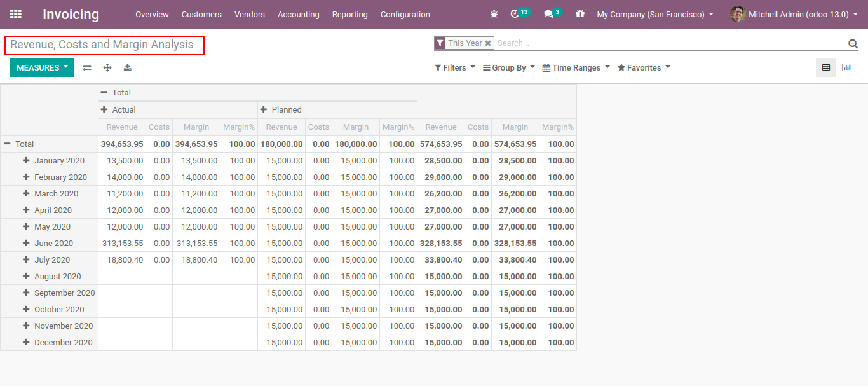
Task: Download the pivot data as spreadsheet
Action: [127, 67]
